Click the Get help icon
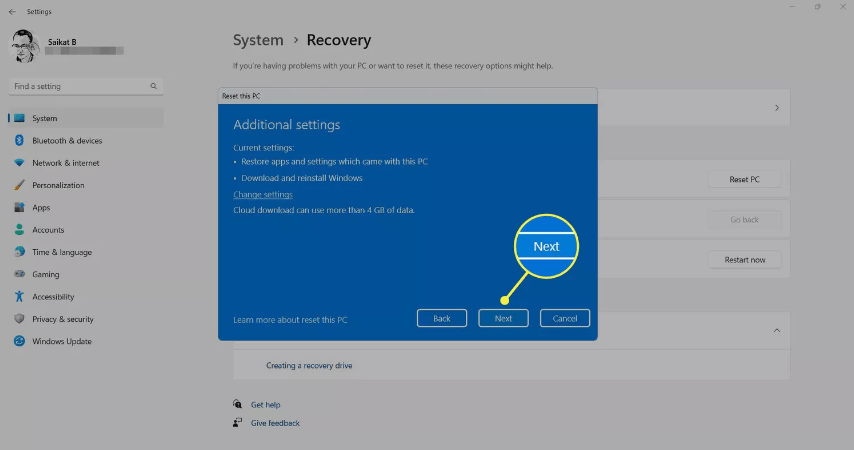Image resolution: width=854 pixels, height=450 pixels. tap(237, 404)
